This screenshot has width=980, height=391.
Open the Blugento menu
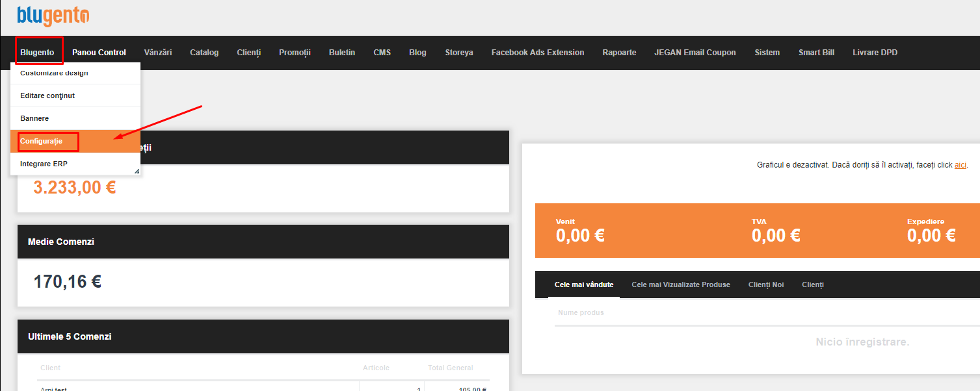(37, 53)
